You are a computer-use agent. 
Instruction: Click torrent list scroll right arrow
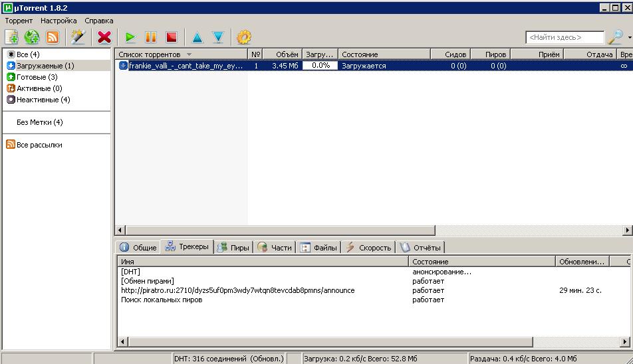coord(627,230)
